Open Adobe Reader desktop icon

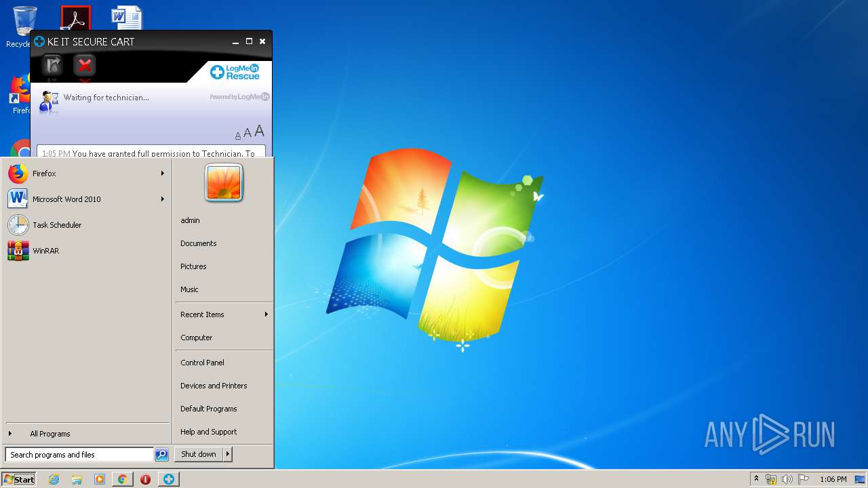click(x=75, y=18)
